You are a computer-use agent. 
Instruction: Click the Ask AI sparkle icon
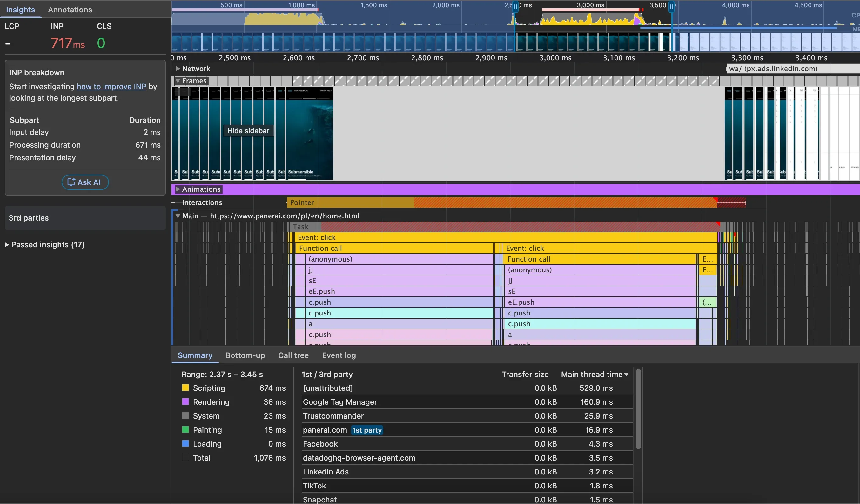[x=71, y=182]
